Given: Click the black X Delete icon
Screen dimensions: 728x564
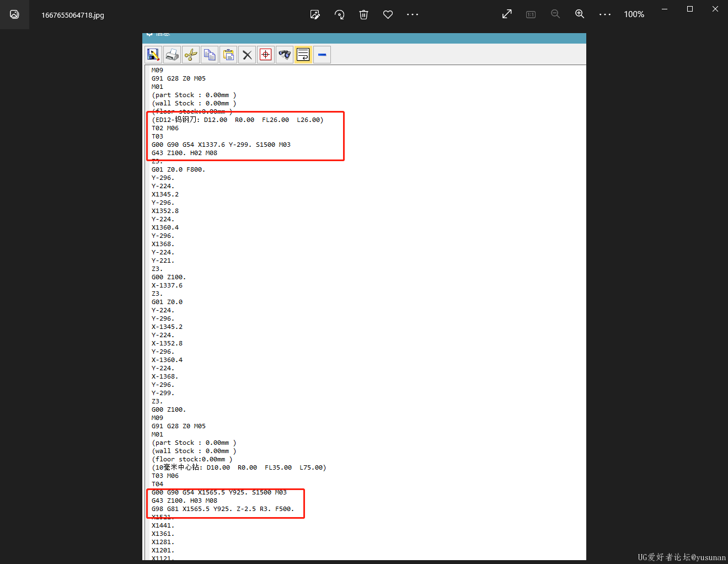Looking at the screenshot, I should [247, 55].
